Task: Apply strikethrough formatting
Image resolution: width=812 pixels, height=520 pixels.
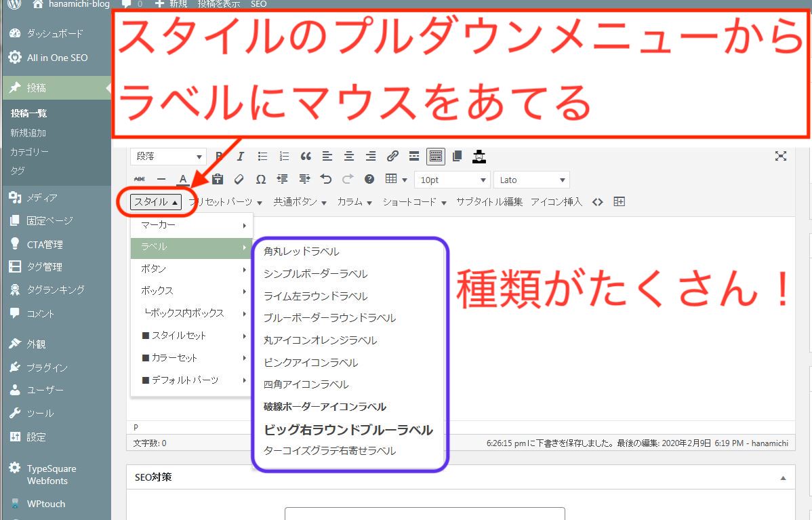Action: [140, 180]
